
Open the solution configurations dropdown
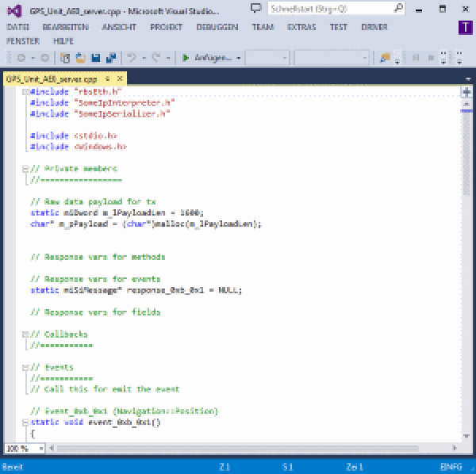point(267,58)
